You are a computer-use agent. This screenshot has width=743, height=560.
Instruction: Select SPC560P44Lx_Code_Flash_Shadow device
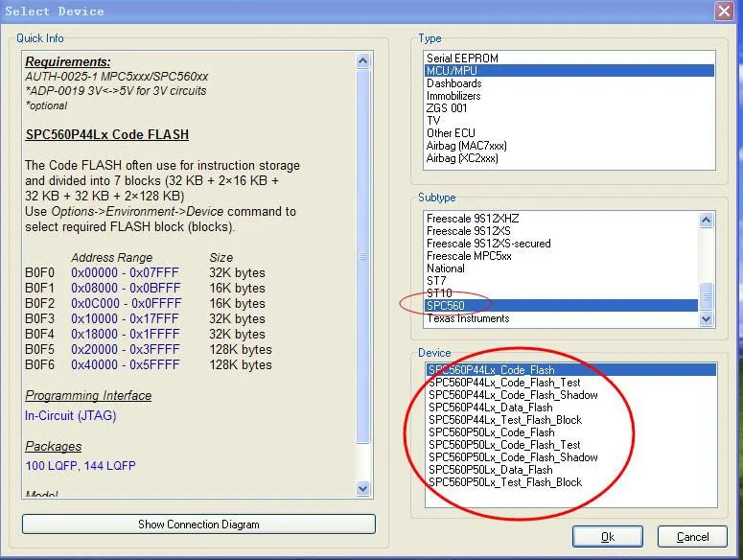[513, 395]
